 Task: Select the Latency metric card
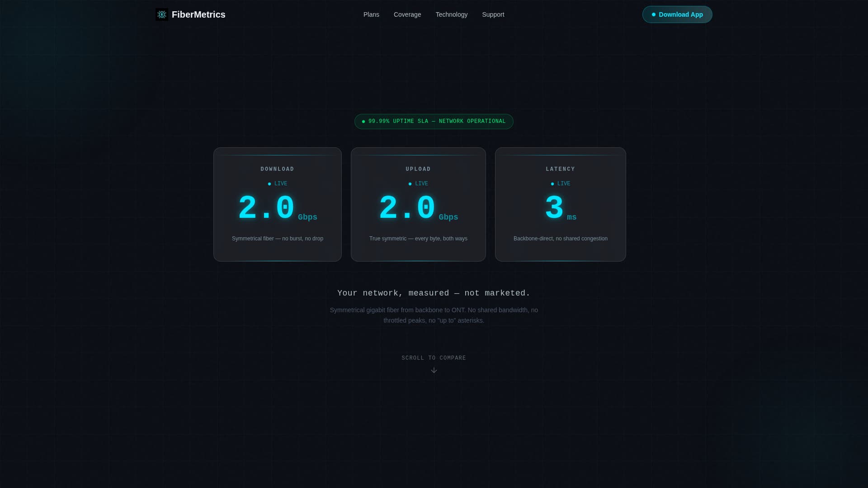(x=560, y=204)
